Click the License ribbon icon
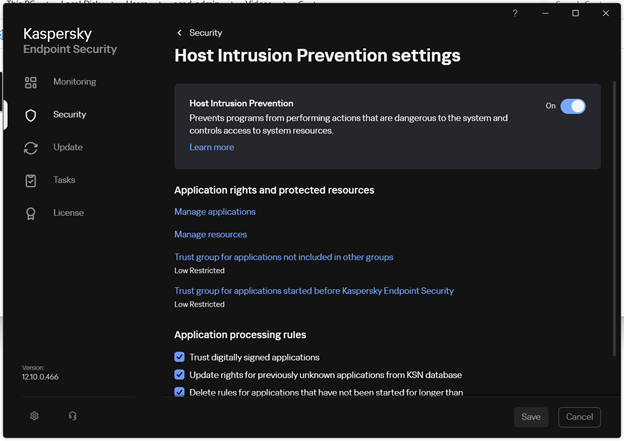 [x=31, y=213]
